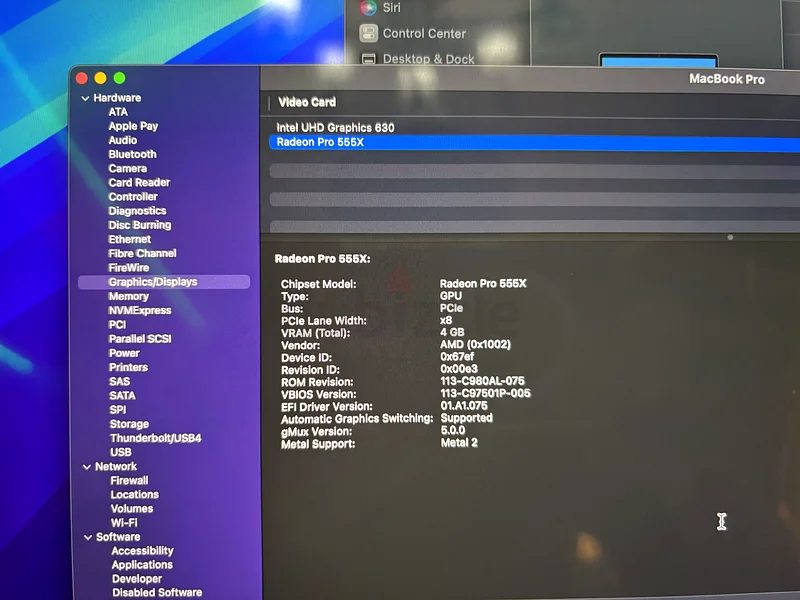
Task: Select SATA in the sidebar
Action: 122,395
